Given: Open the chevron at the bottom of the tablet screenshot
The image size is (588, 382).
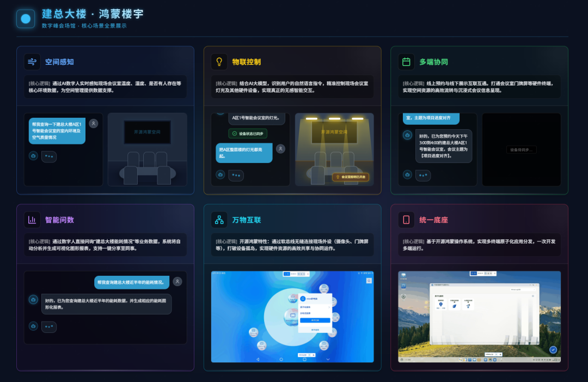Looking at the screenshot, I should click(x=328, y=359).
